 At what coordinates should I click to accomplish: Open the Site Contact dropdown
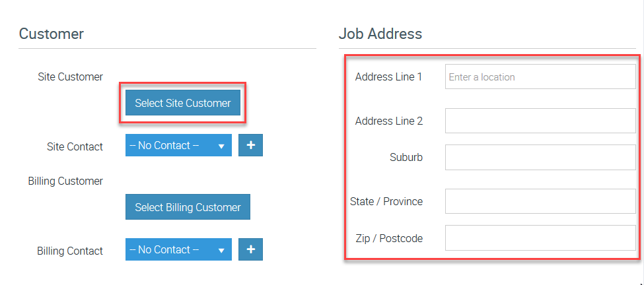click(178, 145)
